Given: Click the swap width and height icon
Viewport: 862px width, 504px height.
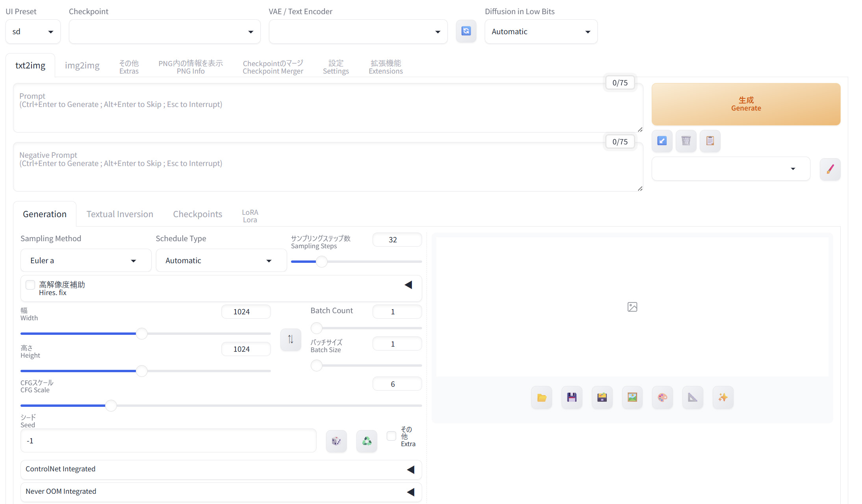Looking at the screenshot, I should 291,339.
